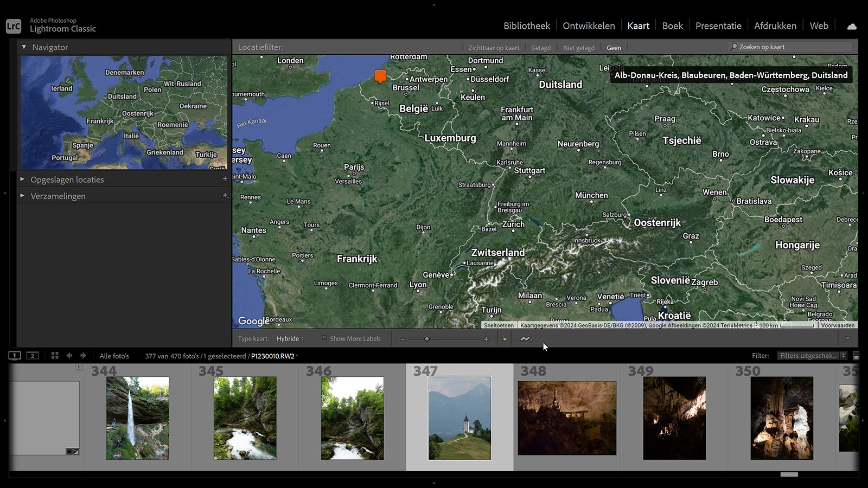Open the Filters uitgeschakeld dropdown
The height and width of the screenshot is (488, 868).
(x=812, y=356)
